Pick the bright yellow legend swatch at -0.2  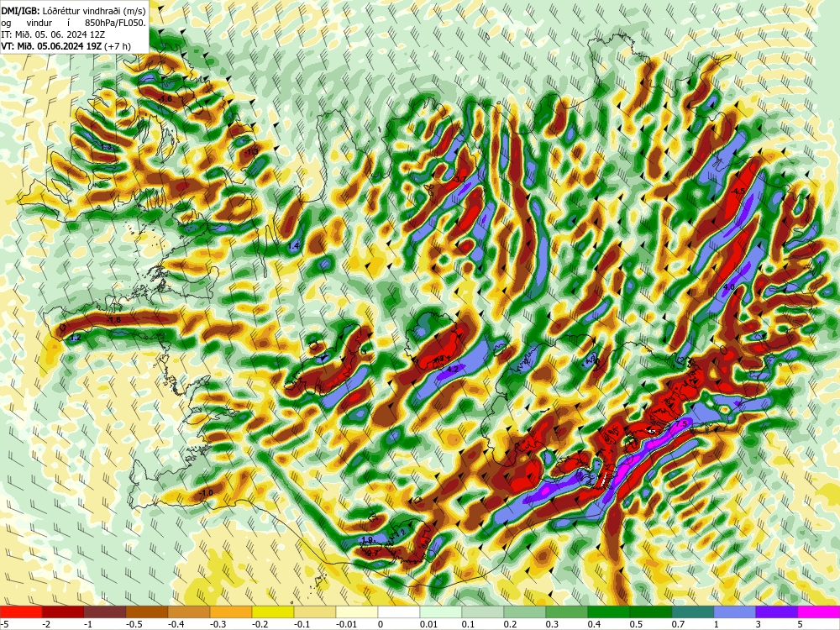click(273, 612)
